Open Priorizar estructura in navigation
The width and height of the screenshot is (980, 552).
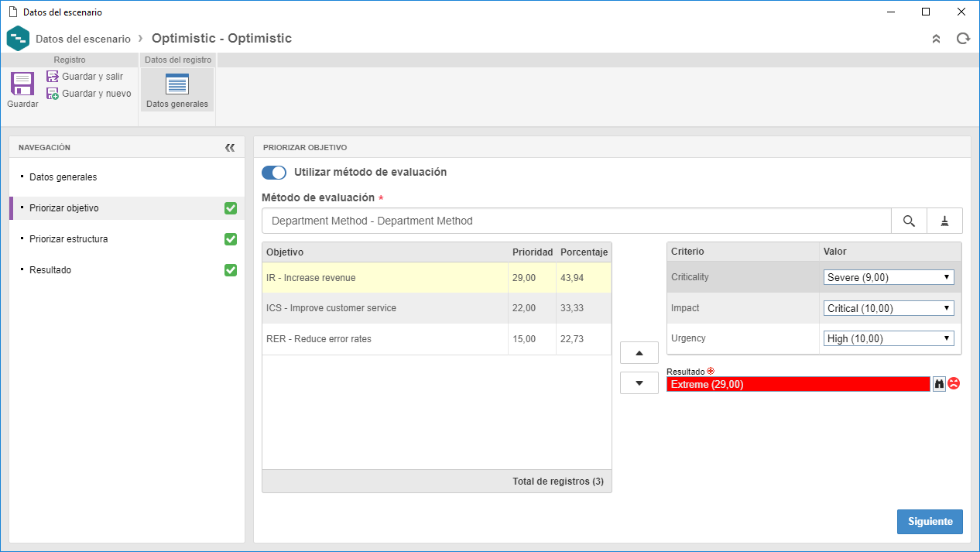[127, 239]
